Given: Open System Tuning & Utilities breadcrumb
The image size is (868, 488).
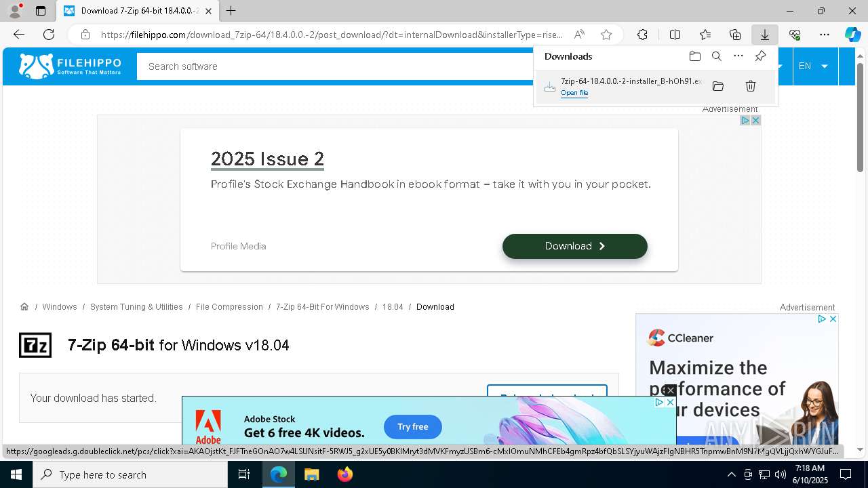Looking at the screenshot, I should click(x=136, y=307).
